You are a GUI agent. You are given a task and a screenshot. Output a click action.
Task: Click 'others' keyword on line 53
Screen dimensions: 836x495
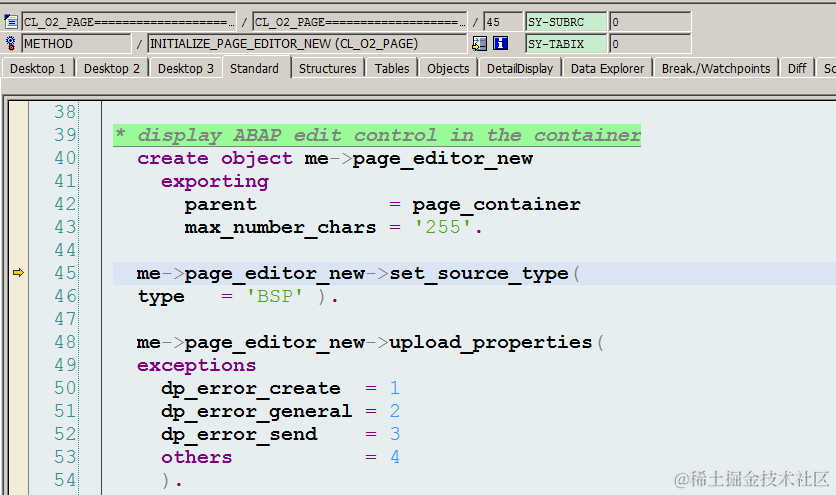coord(196,457)
